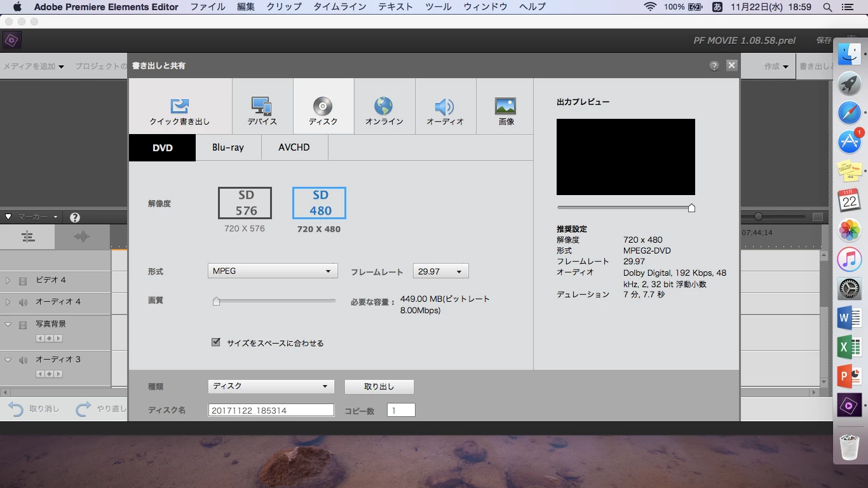Open the メディアを追加 dropdown

point(34,66)
